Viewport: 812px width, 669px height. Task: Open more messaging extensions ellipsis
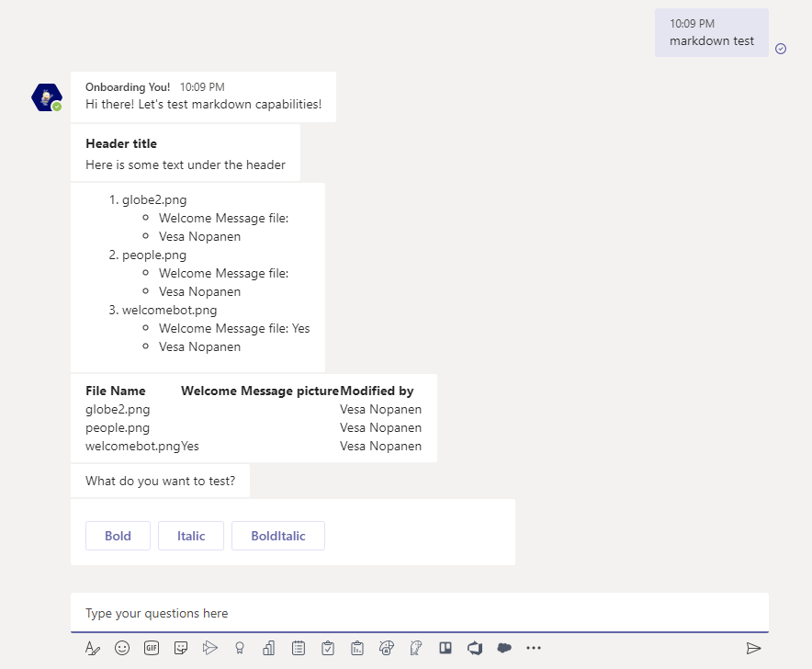point(534,648)
